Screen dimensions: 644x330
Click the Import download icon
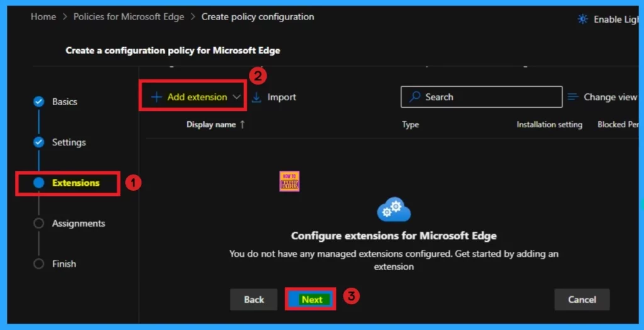tap(257, 98)
